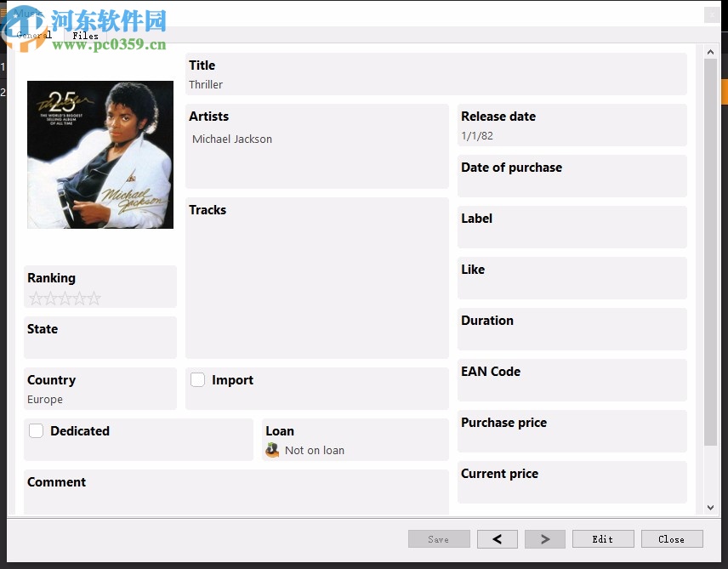Enable the Dedicated checkbox
The width and height of the screenshot is (728, 569).
pos(36,431)
